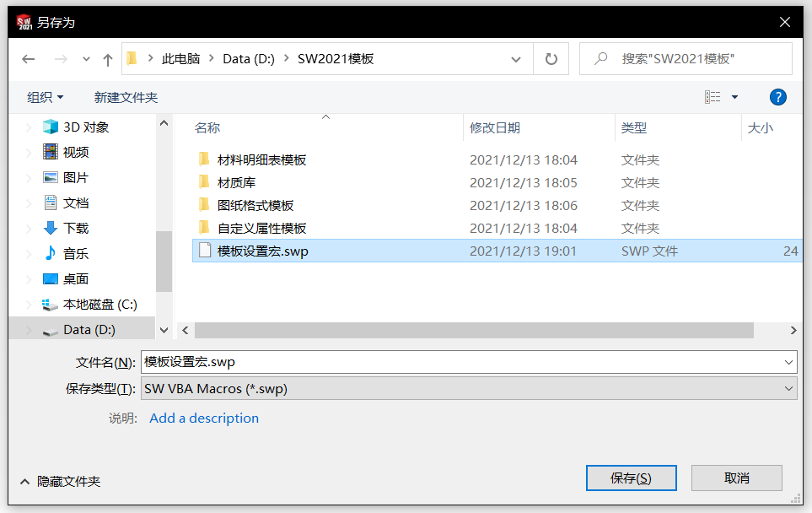Select 3D 对象 in navigation pane
The image size is (812, 513).
click(x=86, y=127)
